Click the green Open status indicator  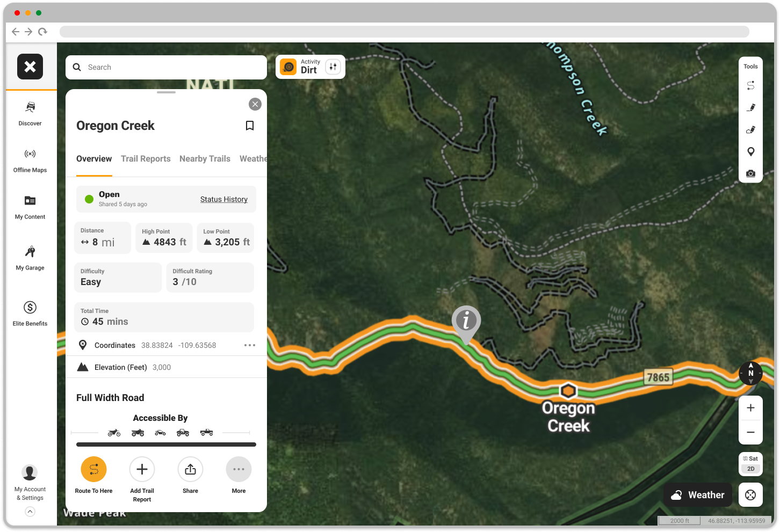[89, 199]
